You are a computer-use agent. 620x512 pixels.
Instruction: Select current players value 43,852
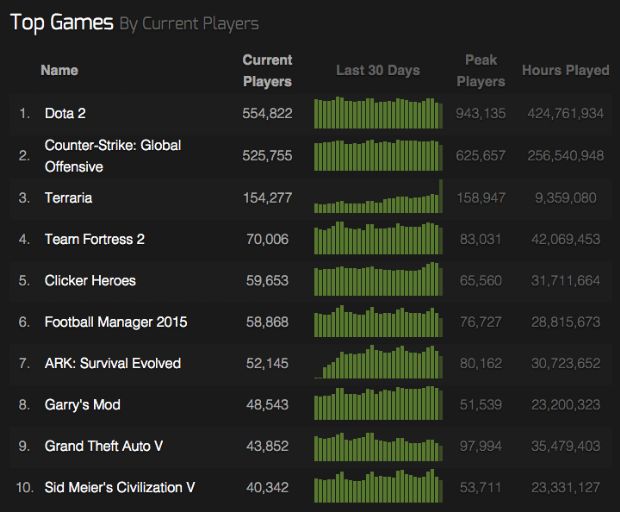(267, 446)
